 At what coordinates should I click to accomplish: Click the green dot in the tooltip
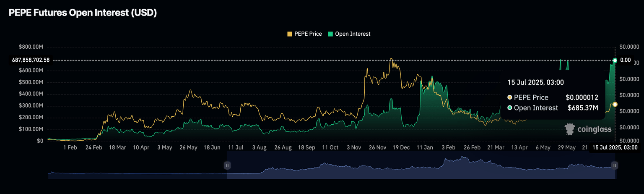[x=509, y=108]
